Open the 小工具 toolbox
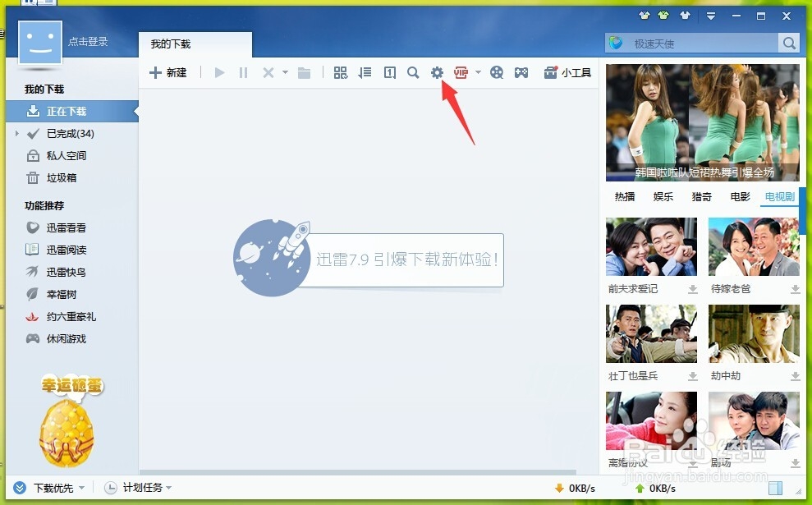The image size is (812, 505). (567, 73)
